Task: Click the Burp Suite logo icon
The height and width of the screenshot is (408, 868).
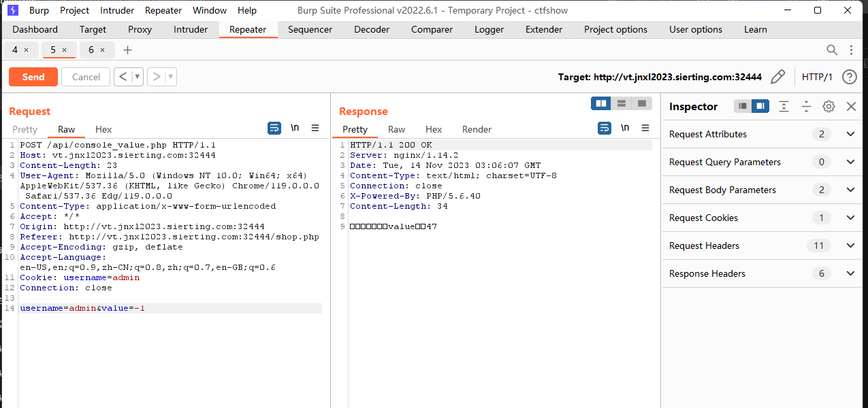Action: click(x=12, y=10)
